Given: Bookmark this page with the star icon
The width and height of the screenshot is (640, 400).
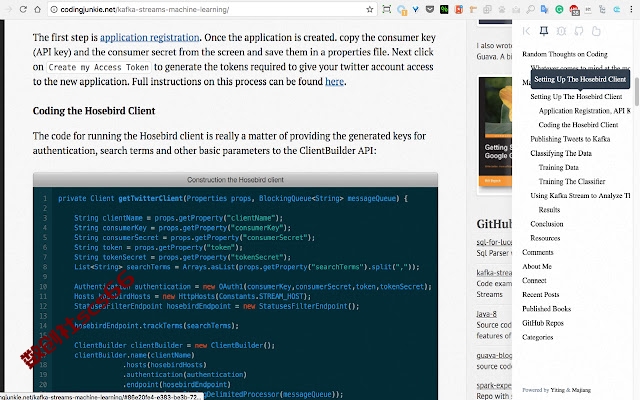Looking at the screenshot, I should click(x=369, y=9).
